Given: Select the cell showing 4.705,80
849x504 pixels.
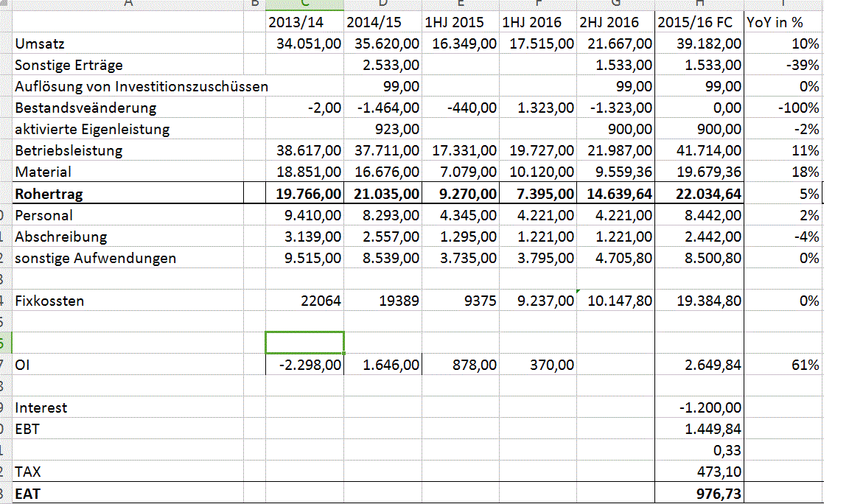Looking at the screenshot, I should click(x=615, y=258).
